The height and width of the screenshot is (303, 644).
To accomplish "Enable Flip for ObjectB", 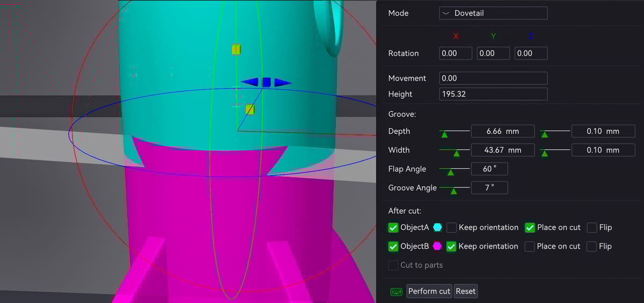I will 592,246.
